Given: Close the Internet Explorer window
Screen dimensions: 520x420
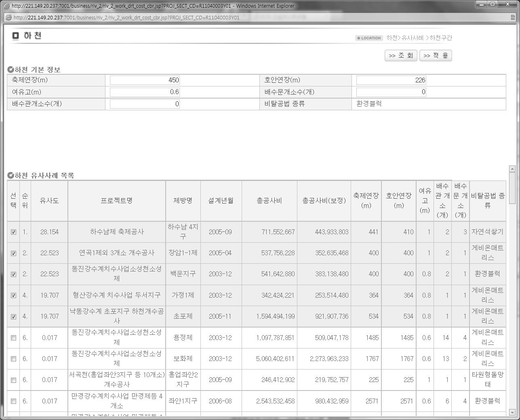Looking at the screenshot, I should tap(508, 4).
